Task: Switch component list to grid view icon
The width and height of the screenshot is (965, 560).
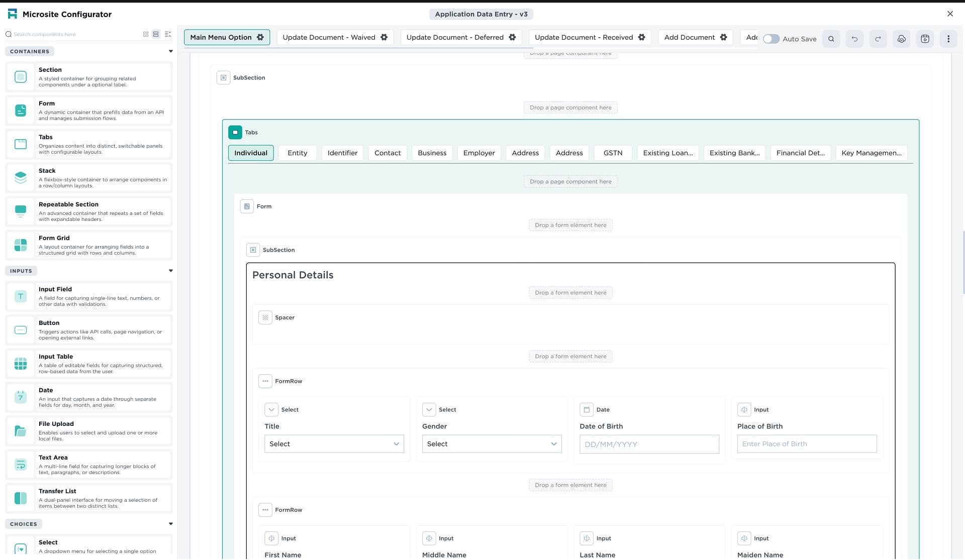Action: [146, 34]
